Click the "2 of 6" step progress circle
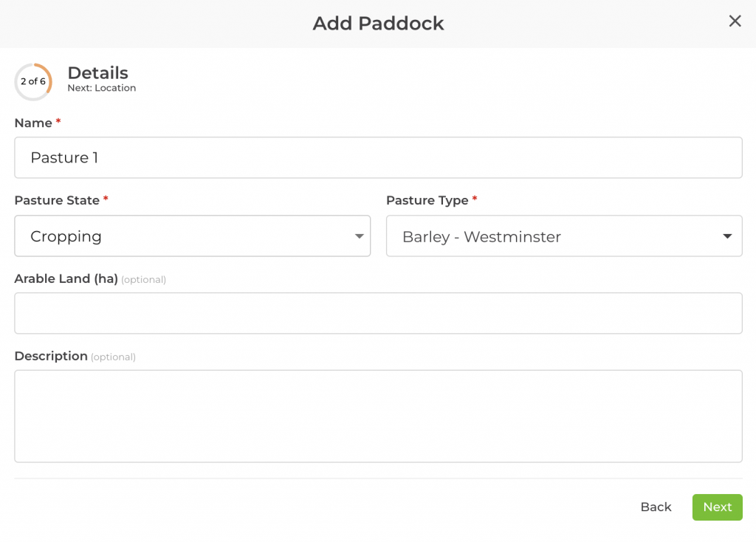Viewport: 756px width, 542px height. (33, 82)
